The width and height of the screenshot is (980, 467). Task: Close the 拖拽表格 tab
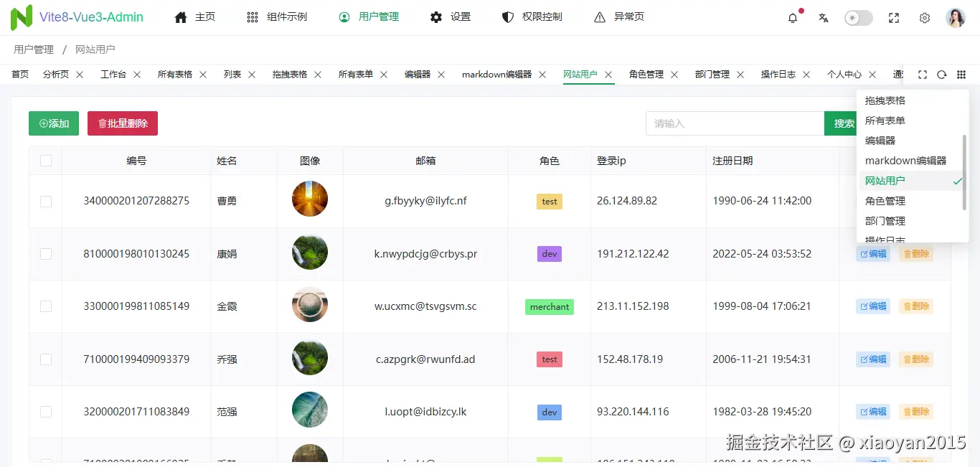point(318,75)
